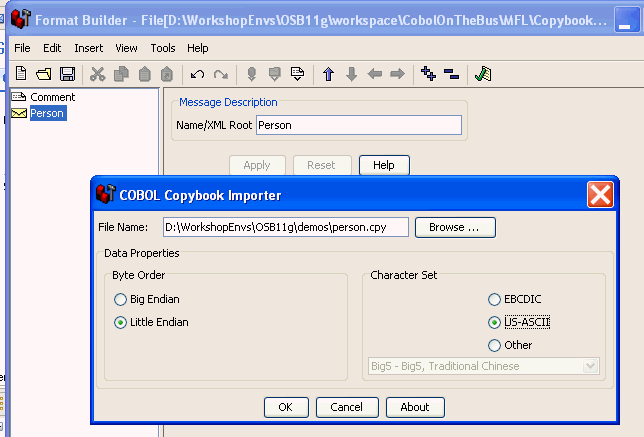Image resolution: width=644 pixels, height=437 pixels.
Task: Click the Undo arrow icon
Action: 198,74
